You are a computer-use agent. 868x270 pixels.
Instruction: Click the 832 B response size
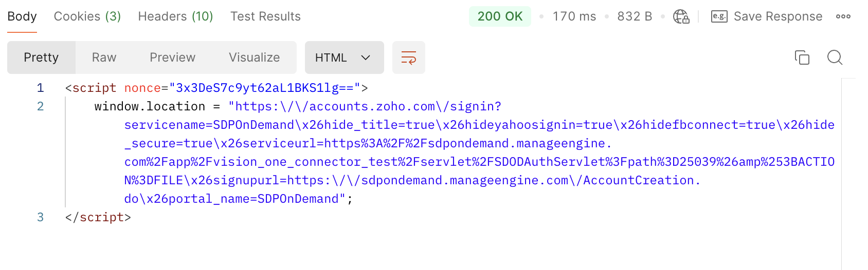click(x=635, y=16)
